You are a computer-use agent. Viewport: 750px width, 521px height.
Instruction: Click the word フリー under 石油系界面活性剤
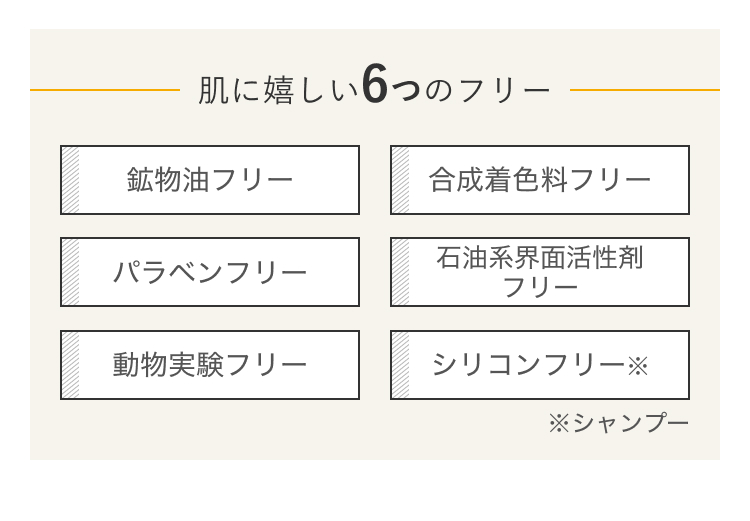click(x=540, y=288)
